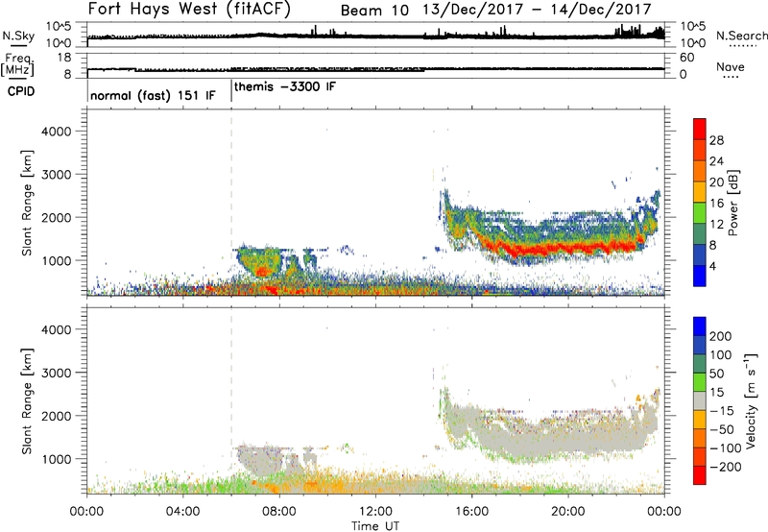Screen dimensions: 768x532
Task: Click the 'normal (fast) 151 IF' text
Action: point(153,95)
